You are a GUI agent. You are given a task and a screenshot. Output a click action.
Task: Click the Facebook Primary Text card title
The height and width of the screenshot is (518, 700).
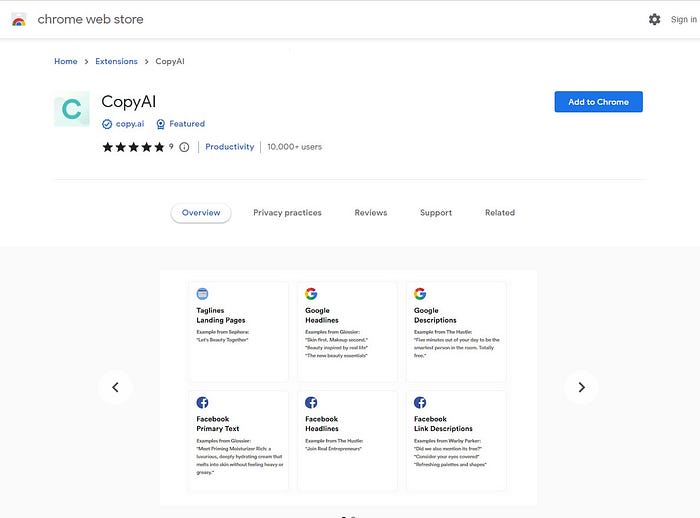[x=218, y=424]
